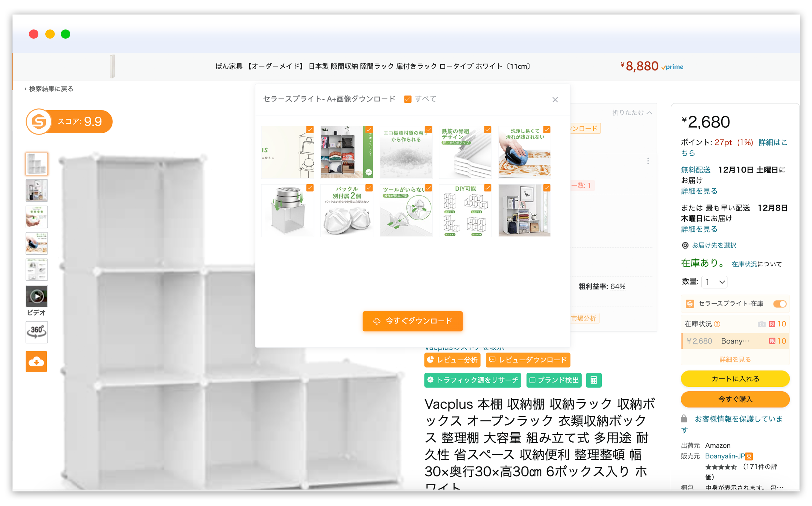Click the 市場分析 button
The height and width of the screenshot is (506, 812).
584,319
